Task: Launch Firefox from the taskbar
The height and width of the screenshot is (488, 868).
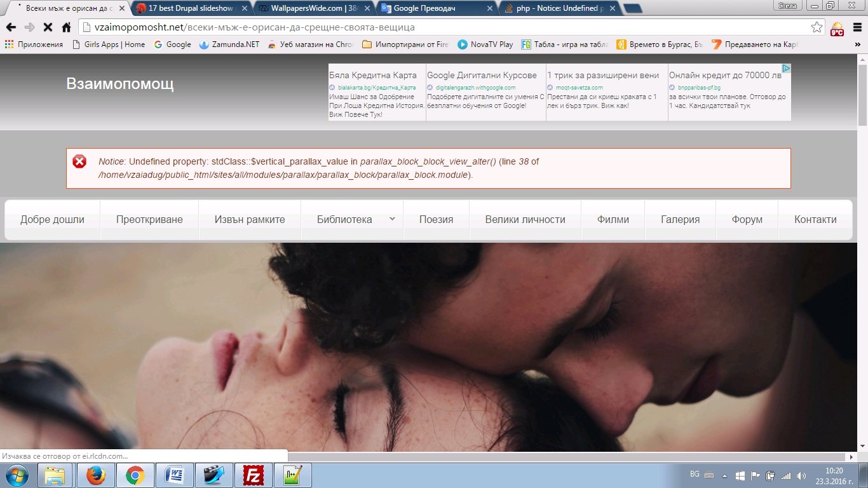Action: [x=95, y=475]
